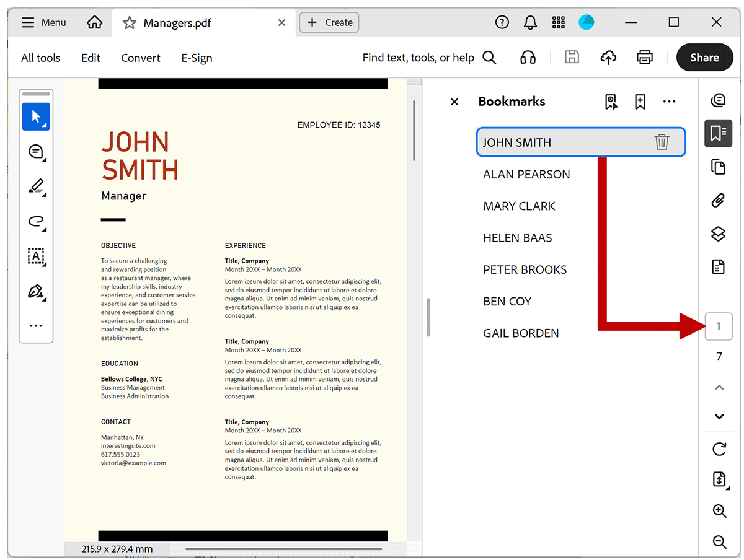Click the current page number box
This screenshot has width=744, height=560.
719,326
